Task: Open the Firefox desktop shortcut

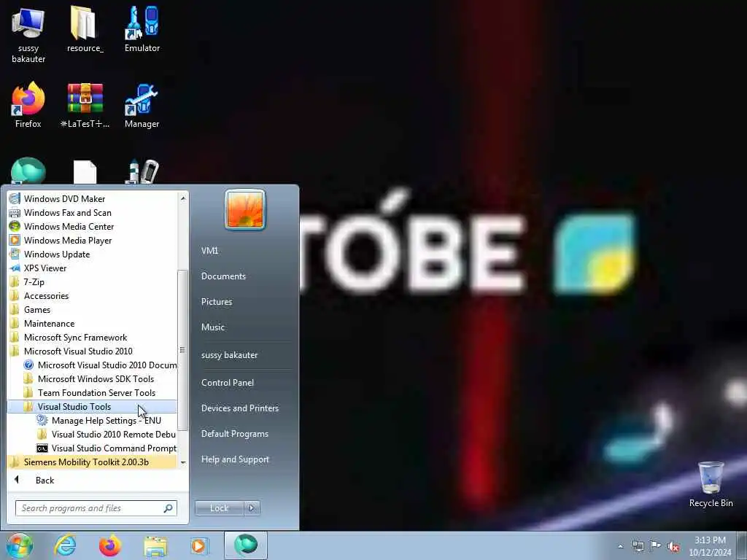Action: point(28,105)
